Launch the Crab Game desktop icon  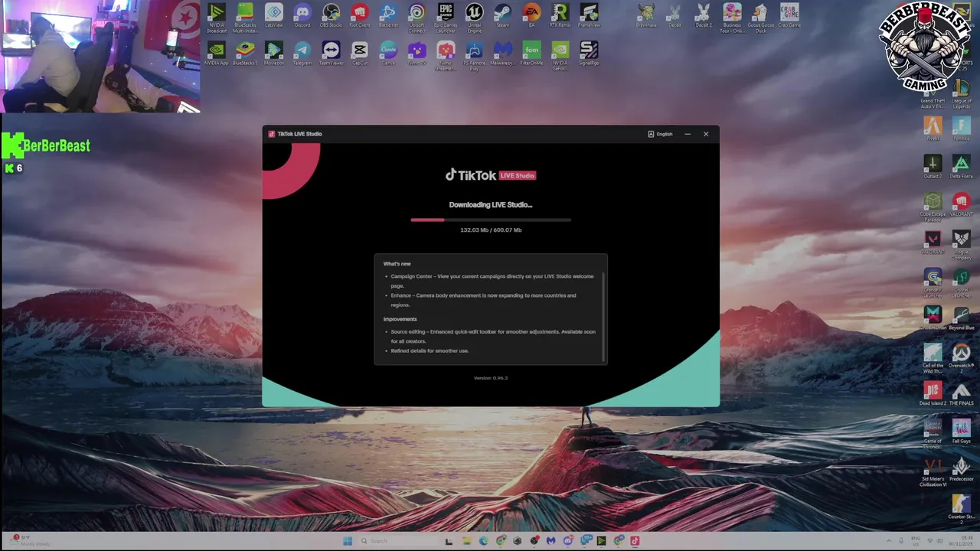click(789, 16)
